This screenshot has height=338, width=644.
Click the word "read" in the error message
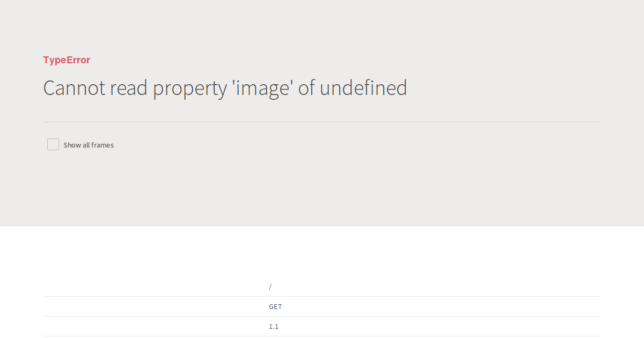click(x=129, y=88)
